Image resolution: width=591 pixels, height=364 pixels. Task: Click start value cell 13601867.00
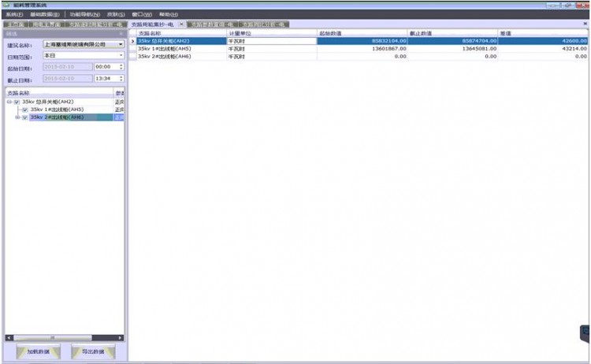[362, 49]
